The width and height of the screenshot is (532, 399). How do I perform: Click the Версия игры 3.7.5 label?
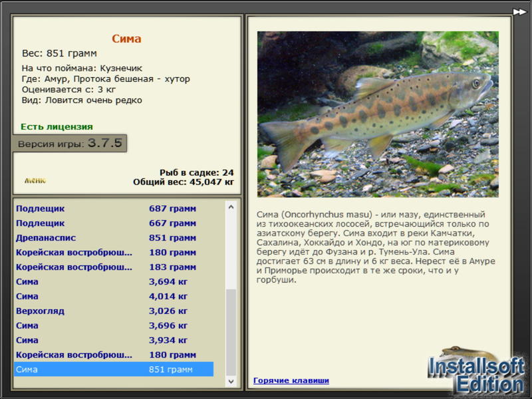click(70, 143)
